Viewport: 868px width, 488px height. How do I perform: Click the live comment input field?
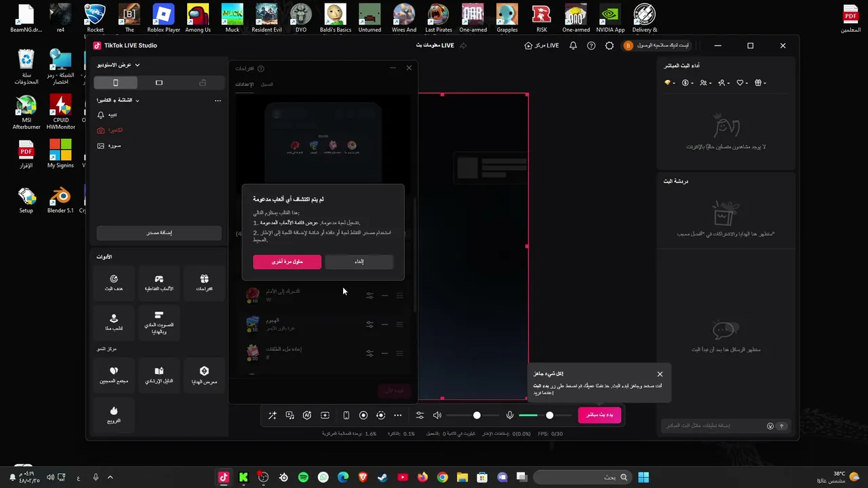[x=713, y=426]
